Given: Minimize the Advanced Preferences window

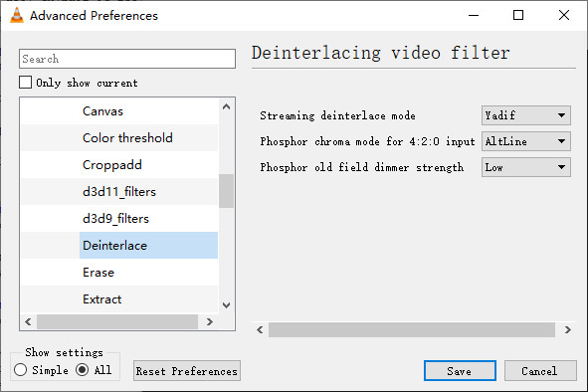Looking at the screenshot, I should [x=474, y=15].
